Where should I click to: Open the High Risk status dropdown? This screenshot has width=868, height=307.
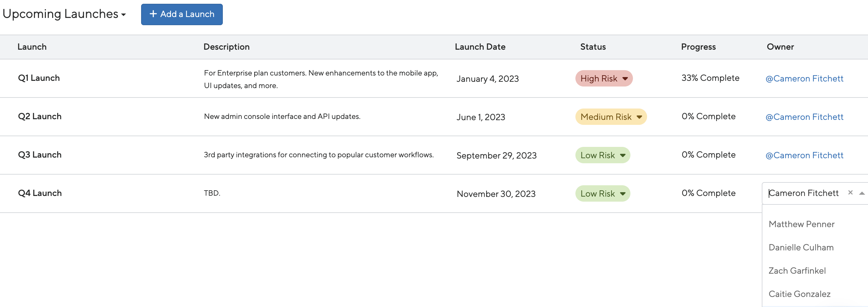[x=603, y=78]
